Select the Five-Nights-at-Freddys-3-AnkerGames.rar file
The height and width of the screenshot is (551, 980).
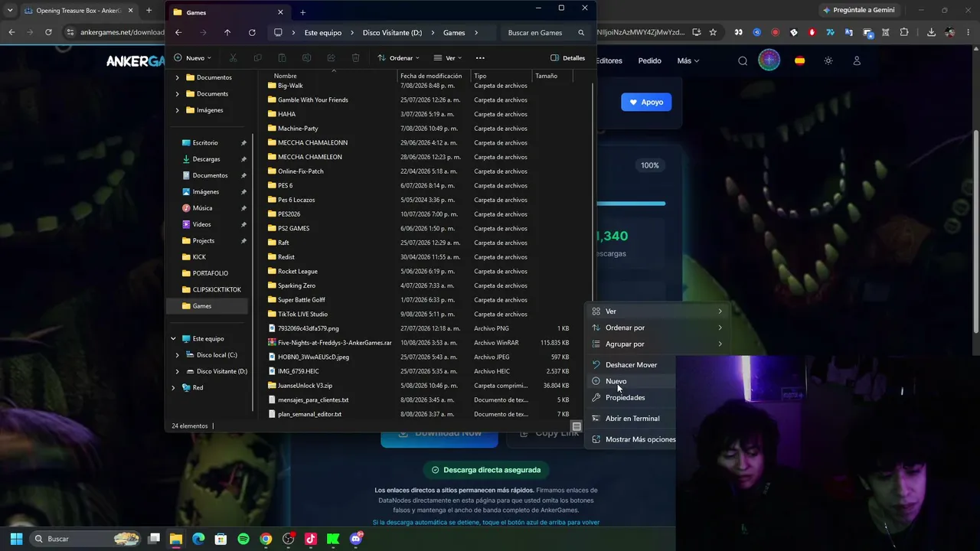[335, 343]
